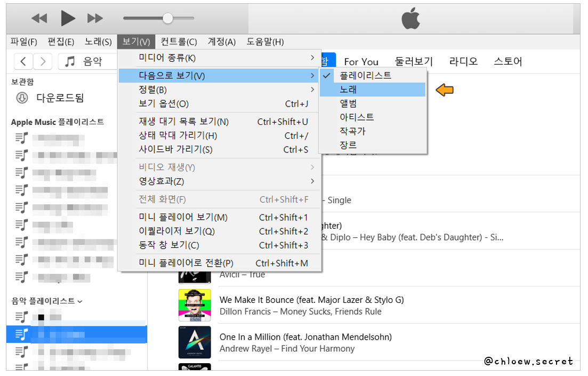
Task: Close the open 보기(V) menu
Action: tap(136, 42)
